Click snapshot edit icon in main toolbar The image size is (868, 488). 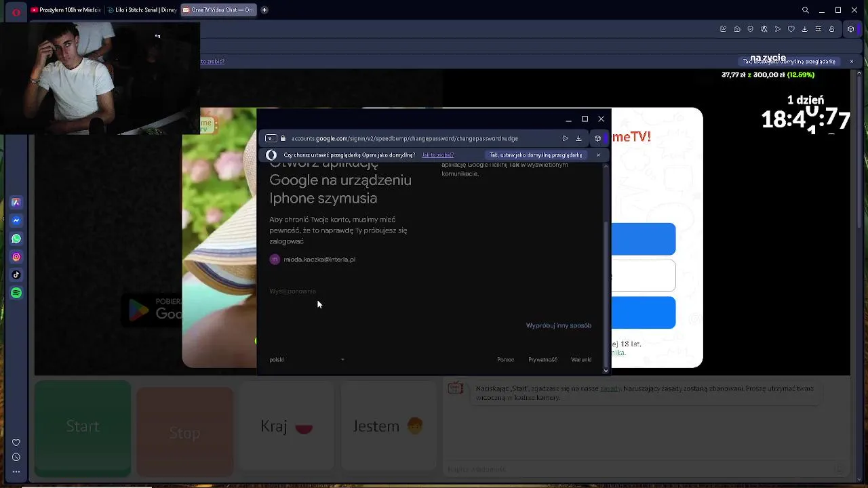pyautogui.click(x=723, y=29)
